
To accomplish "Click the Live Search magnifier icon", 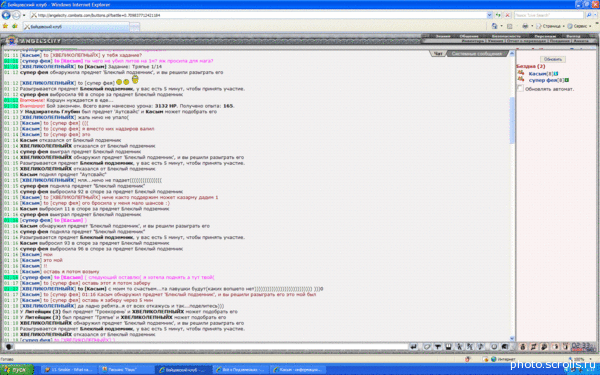I will pos(589,15).
